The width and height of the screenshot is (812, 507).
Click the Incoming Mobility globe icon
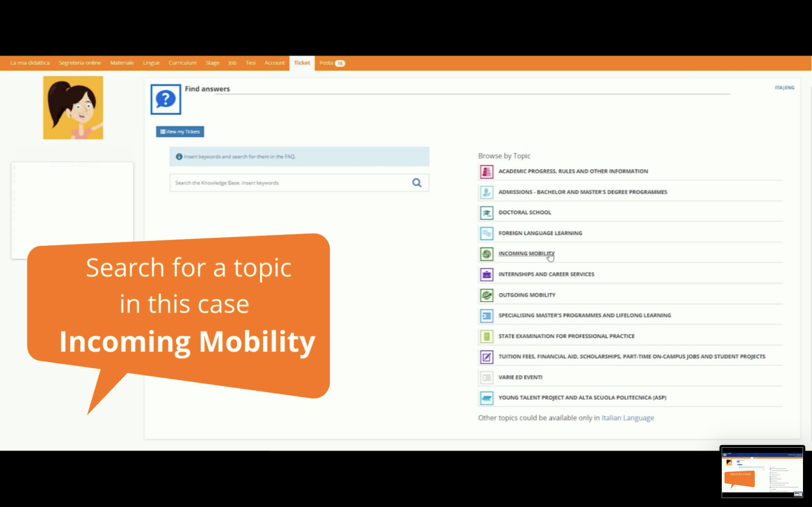[x=486, y=254]
